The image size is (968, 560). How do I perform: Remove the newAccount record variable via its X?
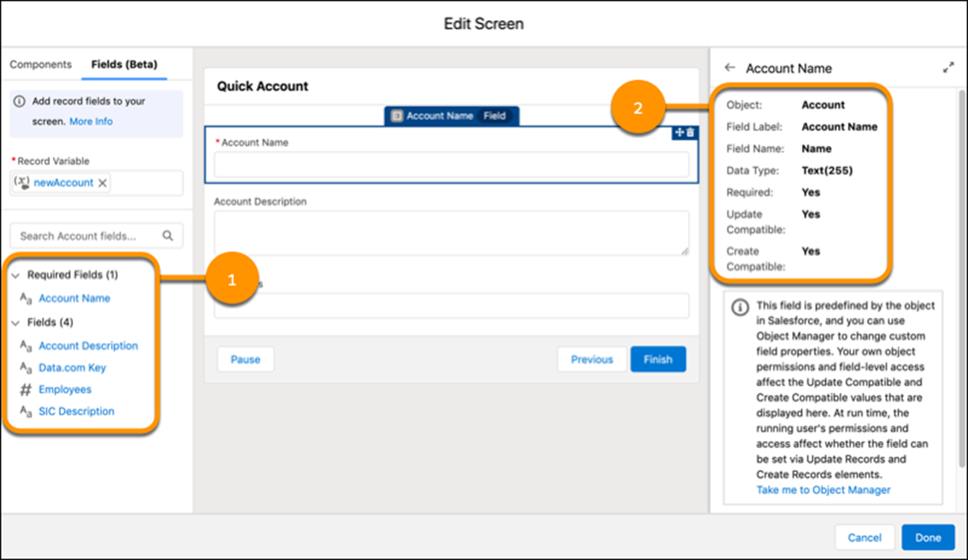[102, 182]
